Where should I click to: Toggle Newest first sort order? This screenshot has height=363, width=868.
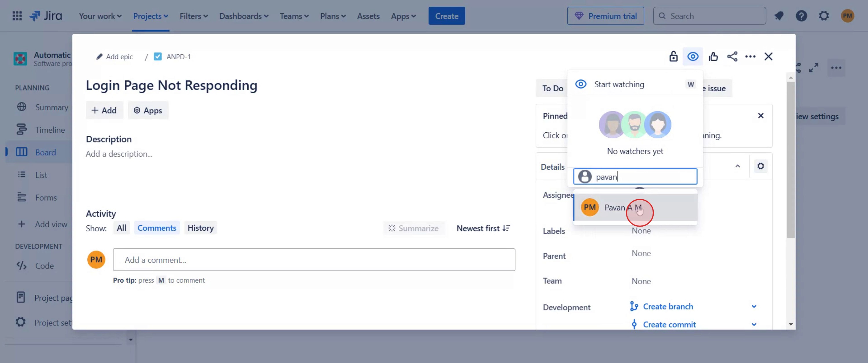tap(483, 228)
